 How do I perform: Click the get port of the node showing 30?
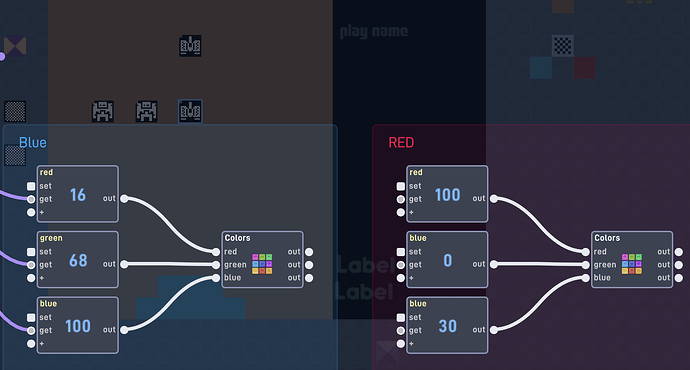point(400,330)
